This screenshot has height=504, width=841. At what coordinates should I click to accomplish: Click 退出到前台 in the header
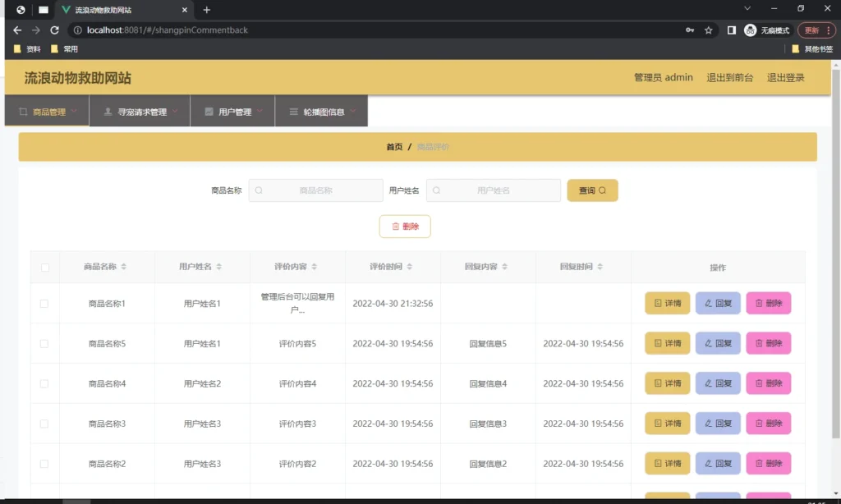click(x=731, y=76)
